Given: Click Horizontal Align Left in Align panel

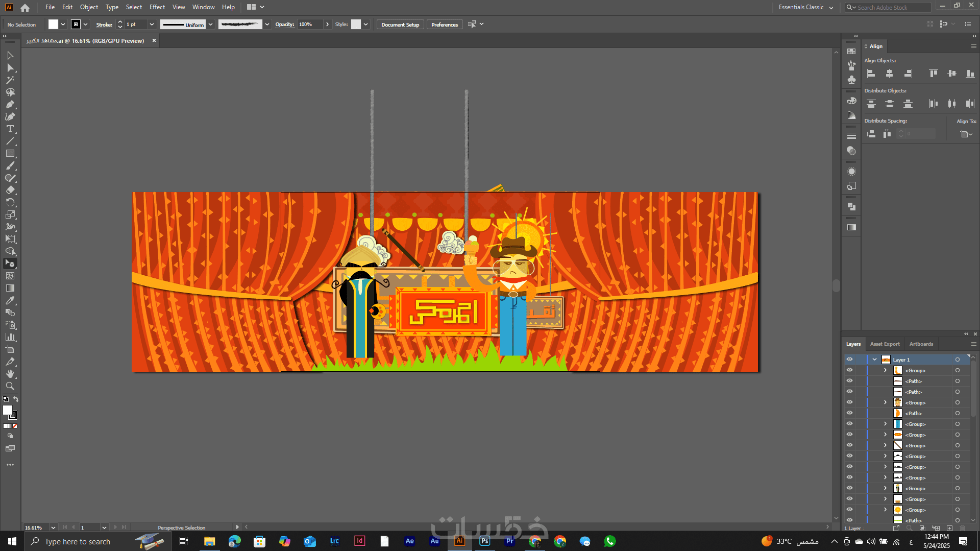Looking at the screenshot, I should point(871,74).
